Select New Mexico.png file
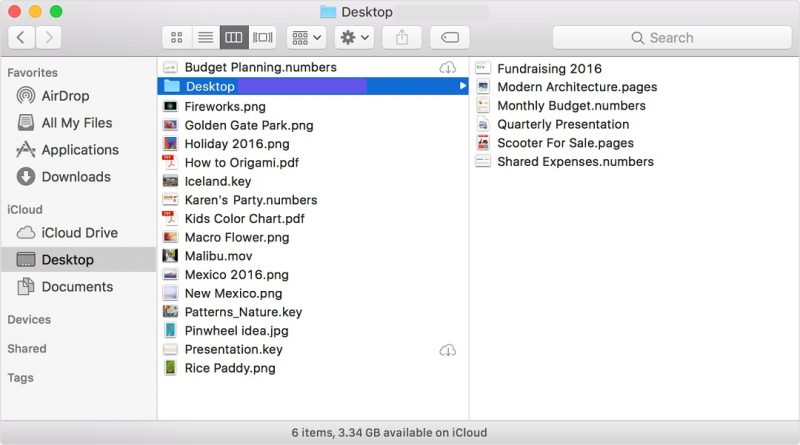The image size is (800, 445). [x=233, y=293]
